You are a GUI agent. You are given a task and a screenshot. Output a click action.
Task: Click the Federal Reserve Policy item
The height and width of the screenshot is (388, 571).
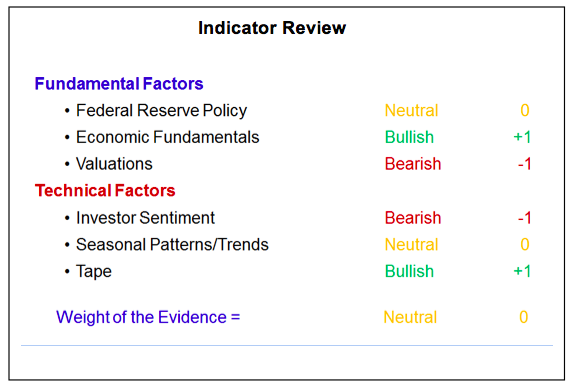tap(161, 110)
